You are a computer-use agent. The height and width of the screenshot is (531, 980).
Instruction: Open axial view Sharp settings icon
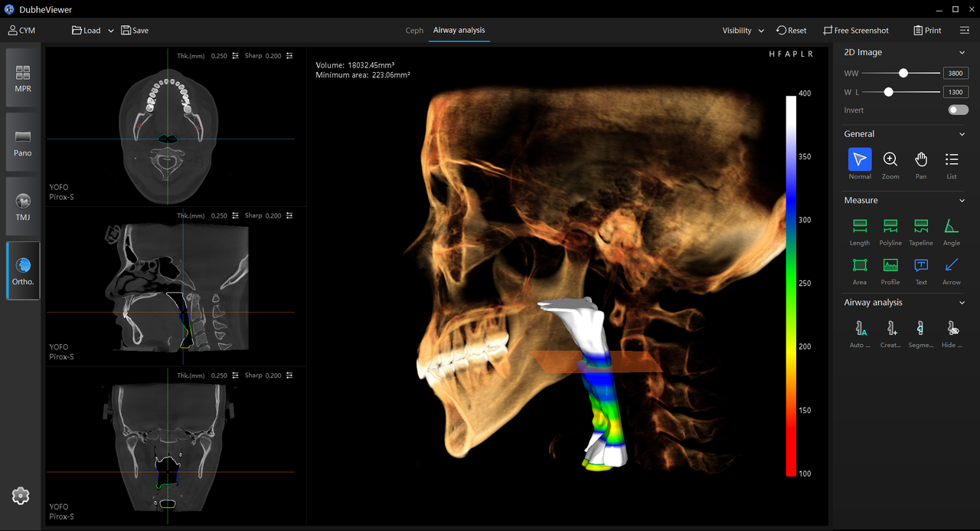click(289, 56)
